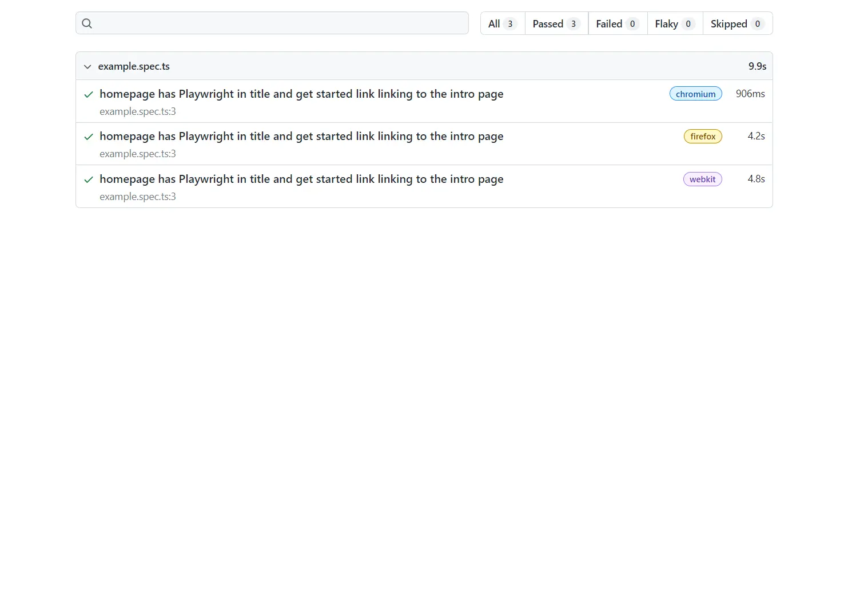Viewport: 848px width, 616px height.
Task: Open the webkit homepage test title link
Action: click(301, 179)
